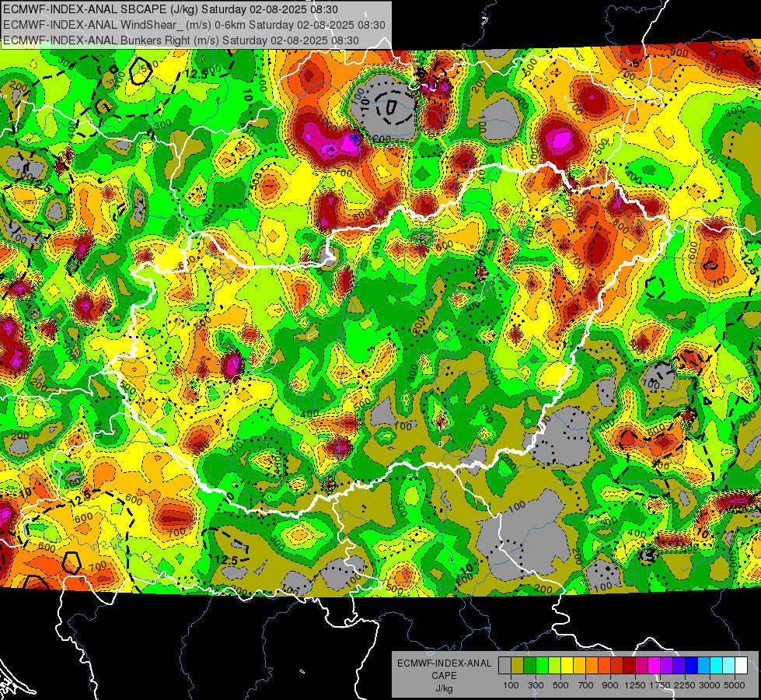The height and width of the screenshot is (700, 761).
Task: Click the J/kg unit label in legend
Action: click(444, 688)
